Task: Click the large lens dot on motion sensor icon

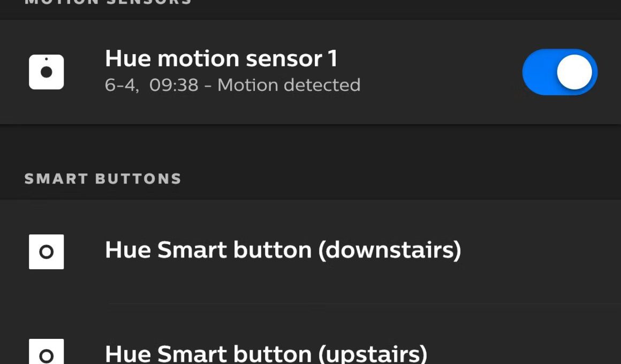Action: (x=47, y=72)
